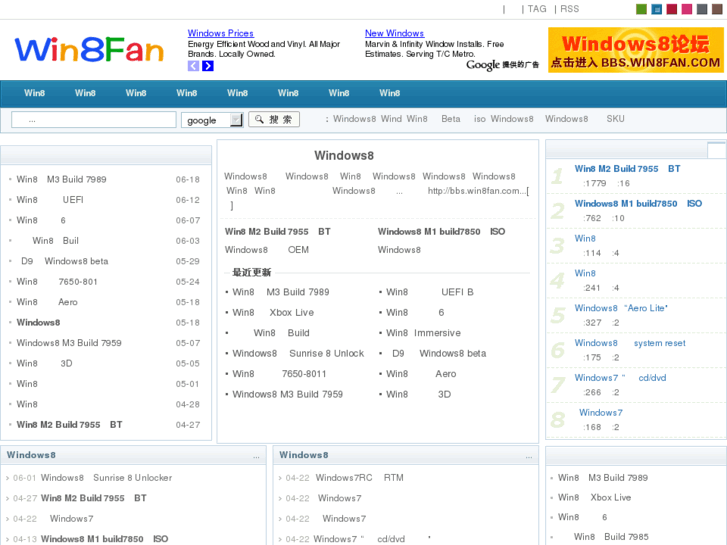Click the SKU hot keyword link

[x=615, y=119]
